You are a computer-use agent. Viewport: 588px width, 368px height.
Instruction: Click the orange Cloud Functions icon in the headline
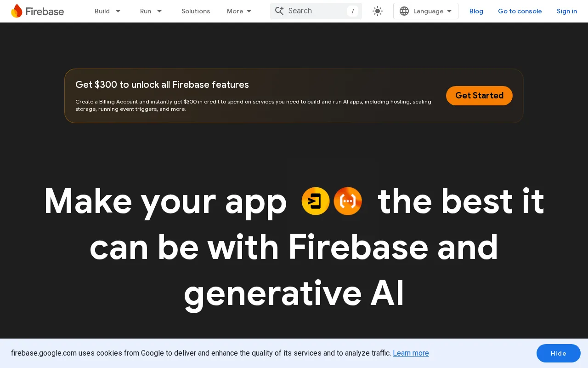pos(348,201)
